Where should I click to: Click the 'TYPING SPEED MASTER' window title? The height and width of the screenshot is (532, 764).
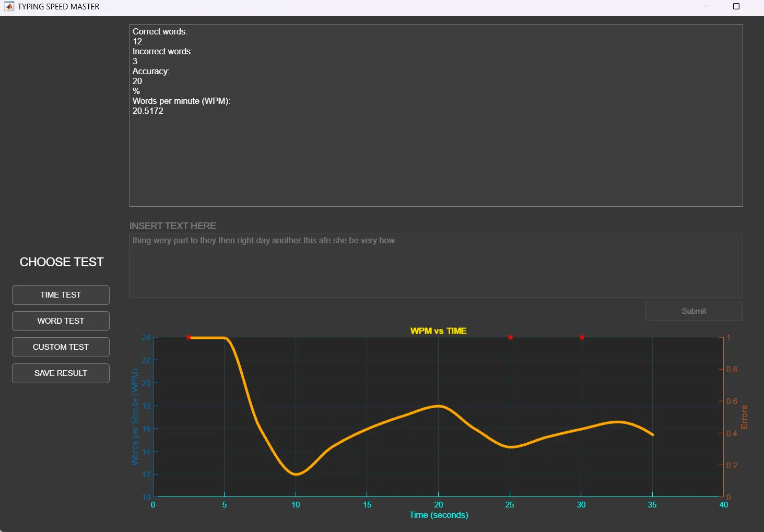point(58,7)
